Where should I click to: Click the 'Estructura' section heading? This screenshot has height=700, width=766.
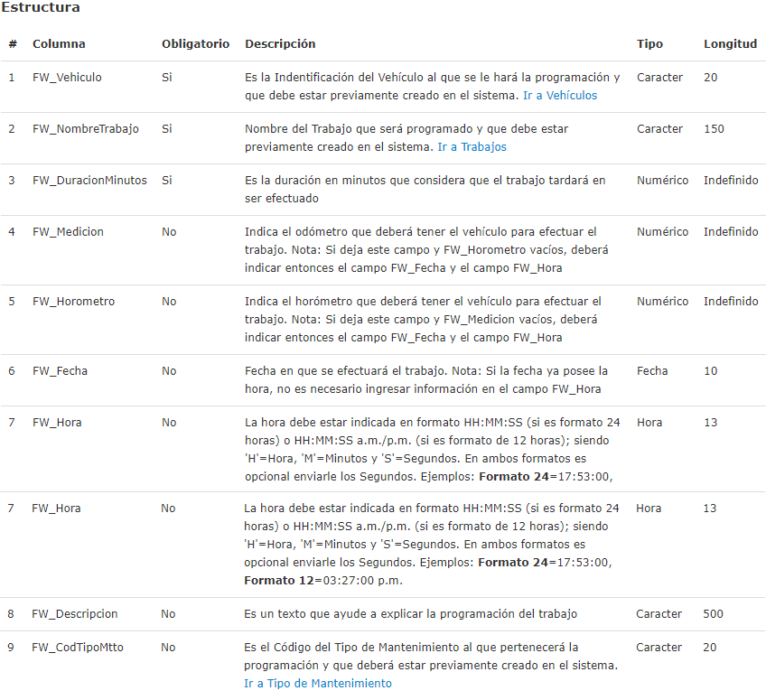click(41, 7)
